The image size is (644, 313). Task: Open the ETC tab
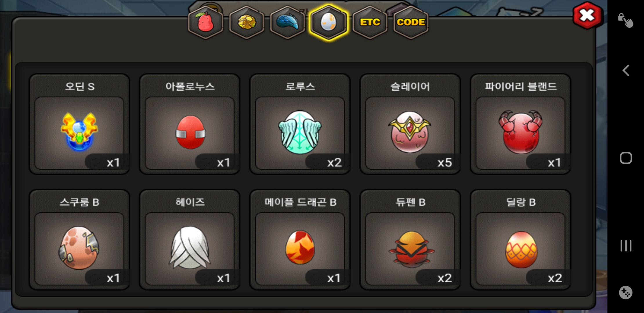tap(370, 23)
